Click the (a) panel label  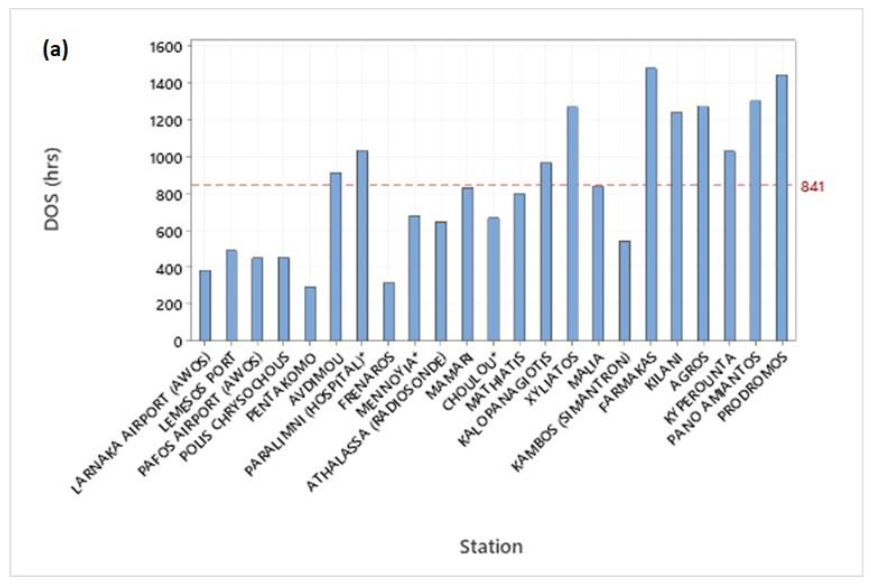coord(55,50)
